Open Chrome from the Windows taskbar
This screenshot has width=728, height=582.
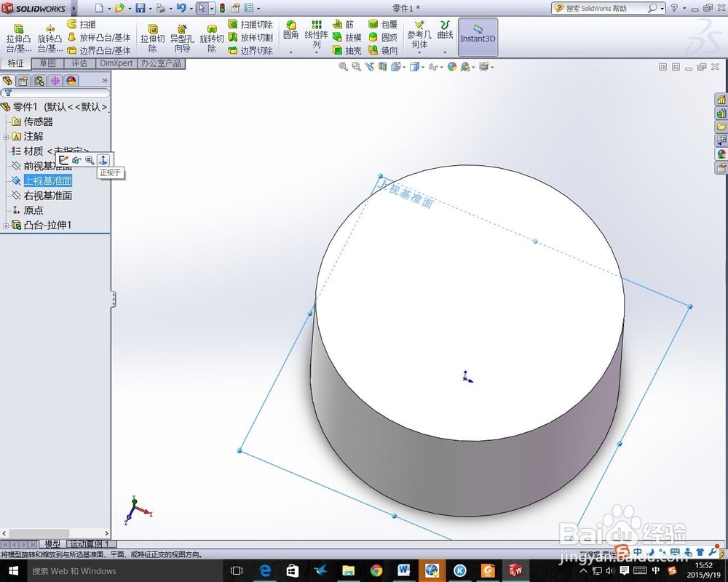click(x=376, y=570)
